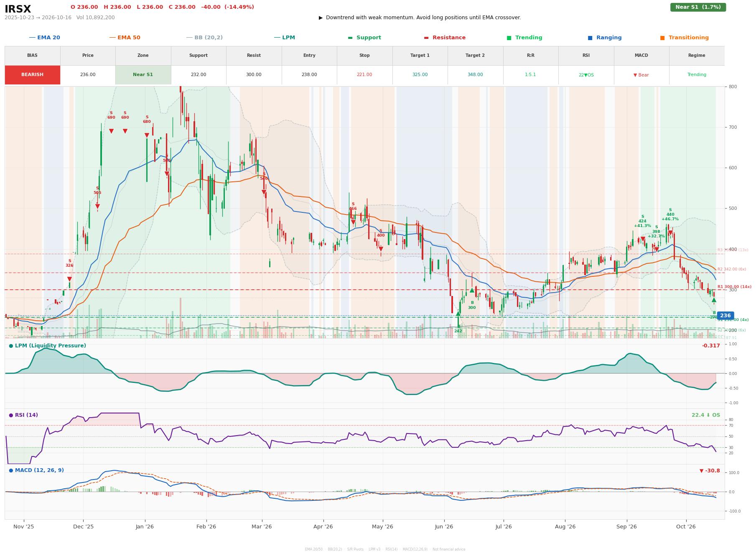Click the Ranging legend color square
The image size is (756, 556).
[x=590, y=38]
